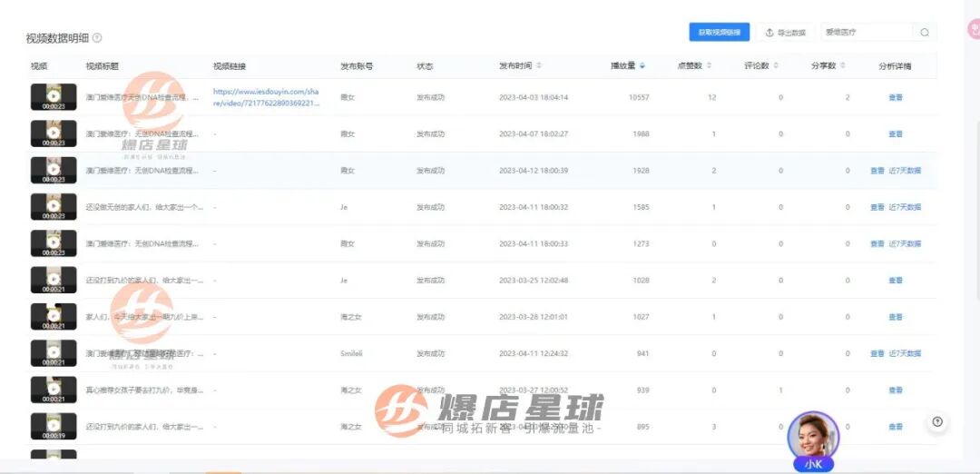Click the 发布账号 column header
This screenshot has width=980, height=474.
pos(357,65)
